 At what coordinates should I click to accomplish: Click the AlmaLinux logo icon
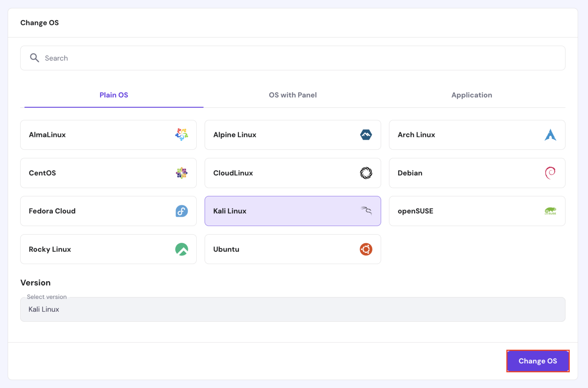click(x=181, y=134)
